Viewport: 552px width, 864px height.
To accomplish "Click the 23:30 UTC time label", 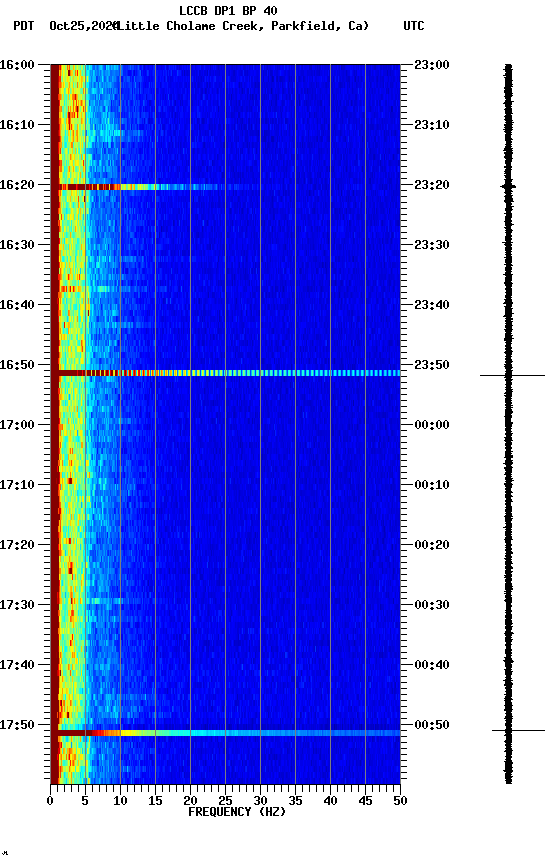I will [432, 245].
